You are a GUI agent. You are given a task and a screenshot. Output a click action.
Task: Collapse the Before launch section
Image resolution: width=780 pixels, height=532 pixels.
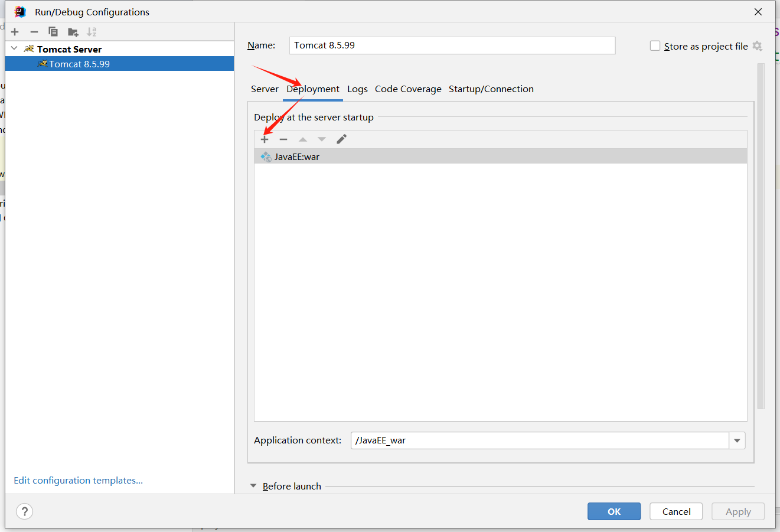click(x=253, y=486)
